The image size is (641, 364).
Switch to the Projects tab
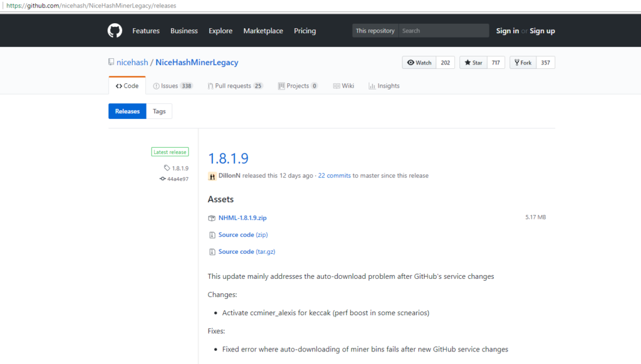(x=298, y=86)
